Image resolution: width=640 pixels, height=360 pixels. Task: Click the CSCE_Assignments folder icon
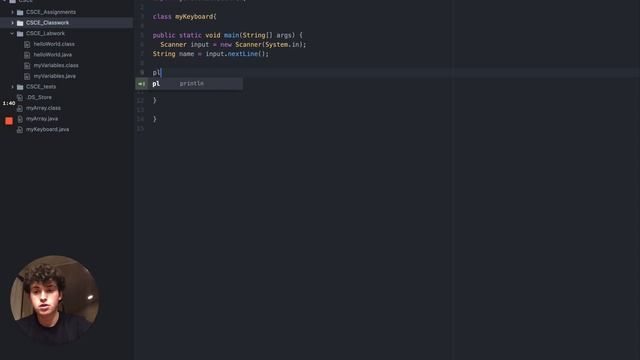click(20, 12)
